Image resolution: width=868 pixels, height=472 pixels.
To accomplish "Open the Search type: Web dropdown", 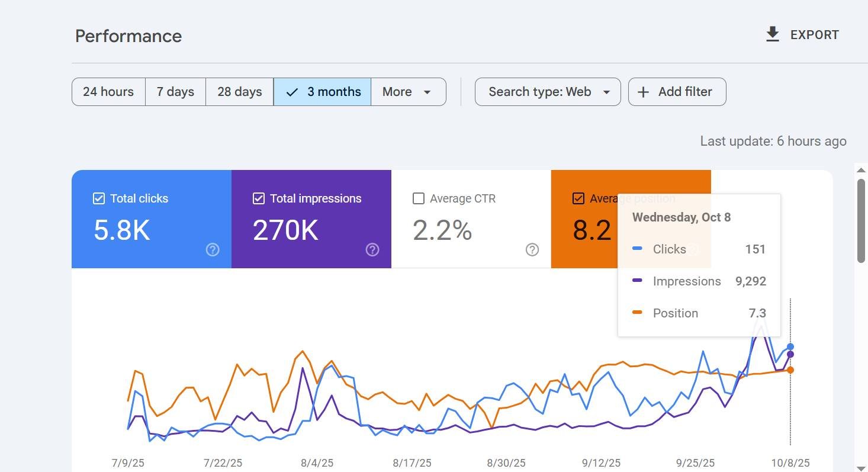I will point(548,92).
